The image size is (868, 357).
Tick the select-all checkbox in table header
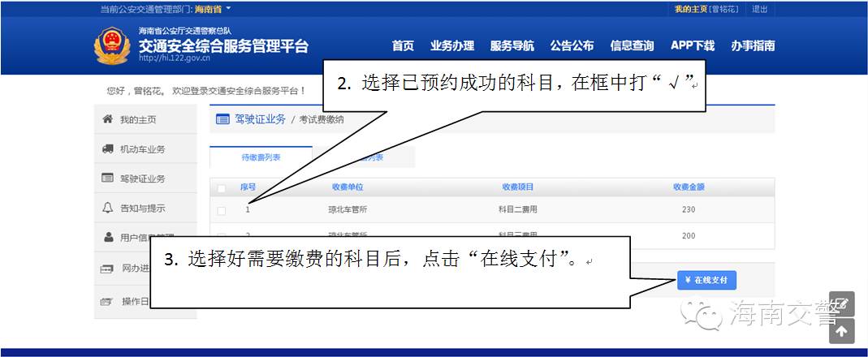[222, 189]
